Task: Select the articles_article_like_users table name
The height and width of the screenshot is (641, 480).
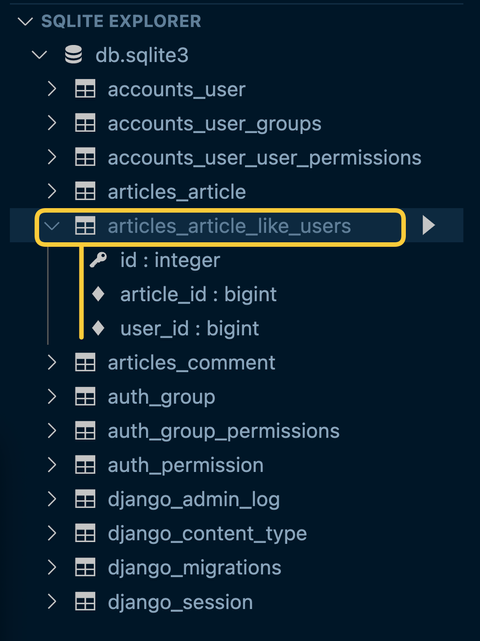Action: pos(229,226)
